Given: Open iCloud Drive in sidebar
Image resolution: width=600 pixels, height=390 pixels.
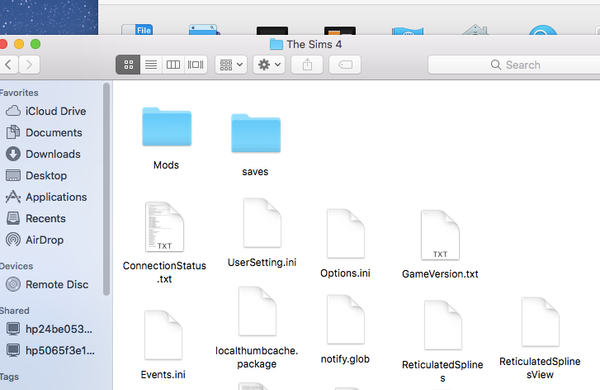Looking at the screenshot, I should pyautogui.click(x=46, y=111).
